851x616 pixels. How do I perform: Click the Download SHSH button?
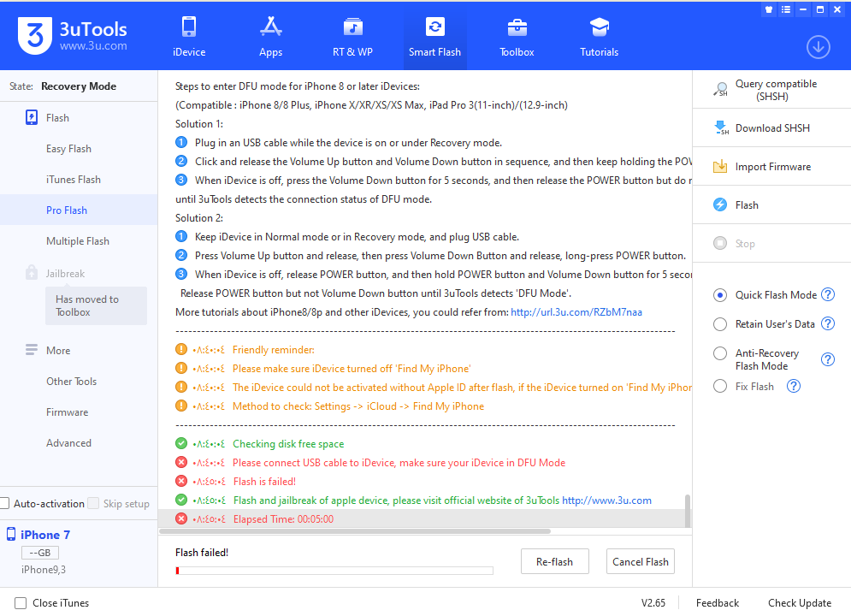click(x=771, y=128)
